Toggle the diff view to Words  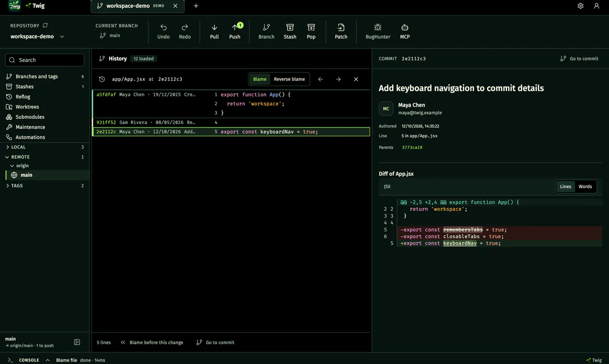(585, 186)
